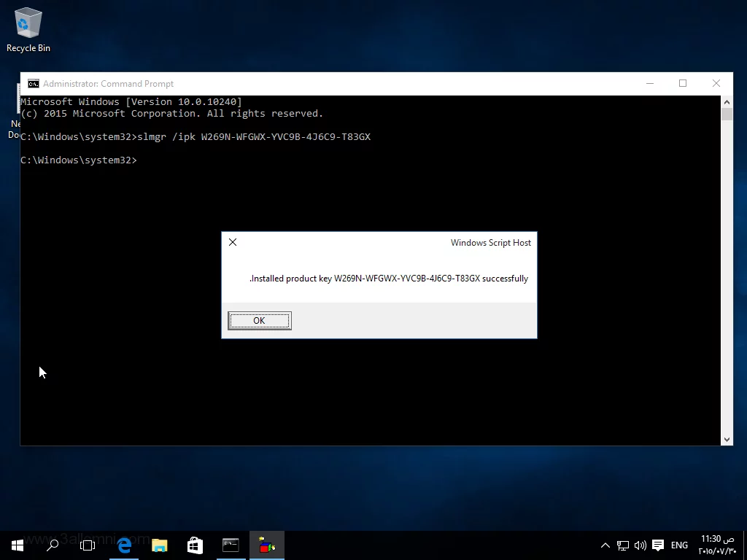Open network status tray icon

(x=623, y=545)
